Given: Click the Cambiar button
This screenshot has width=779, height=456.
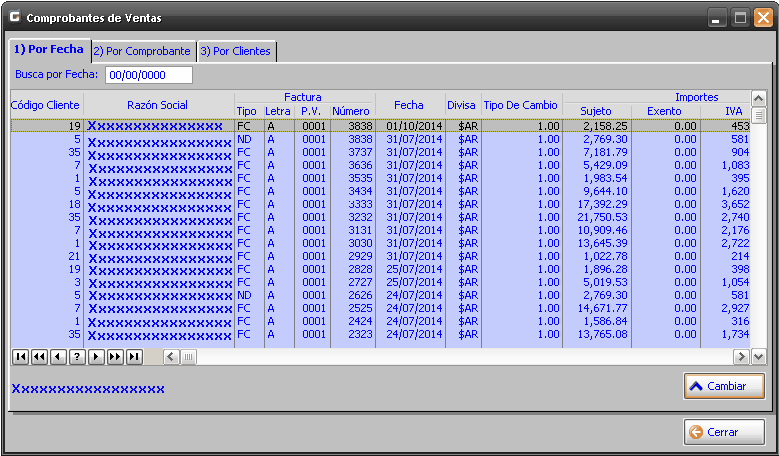Looking at the screenshot, I should click(724, 386).
